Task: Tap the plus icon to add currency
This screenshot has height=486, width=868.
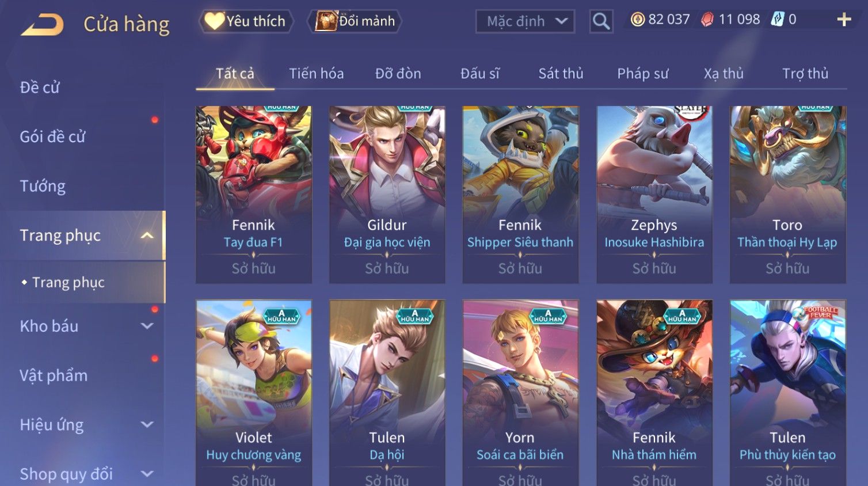Action: 844,20
